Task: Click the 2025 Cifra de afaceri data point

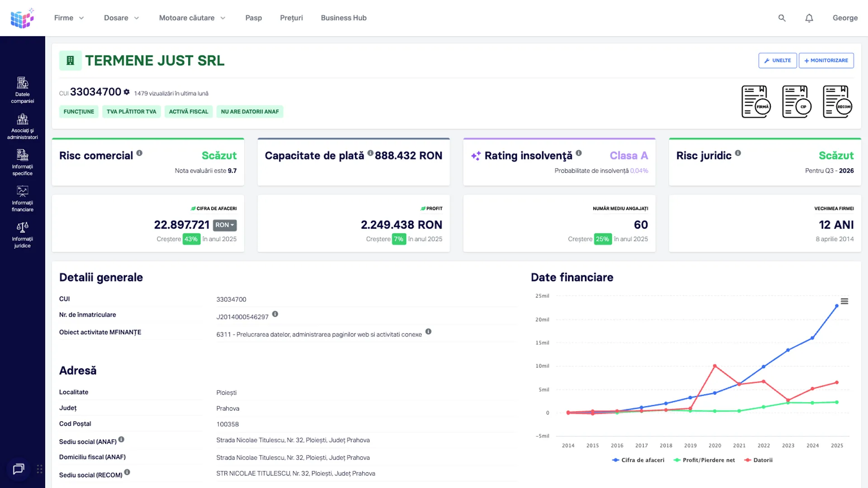Action: tap(837, 306)
